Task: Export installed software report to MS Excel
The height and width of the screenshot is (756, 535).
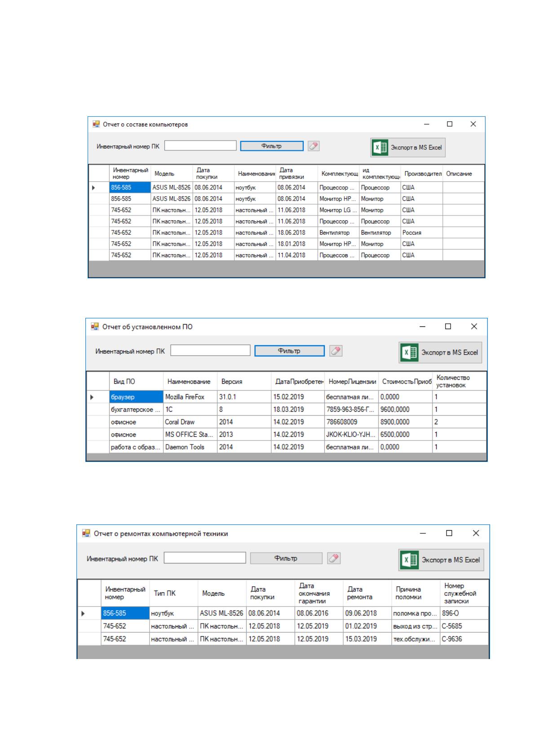Action: click(440, 352)
